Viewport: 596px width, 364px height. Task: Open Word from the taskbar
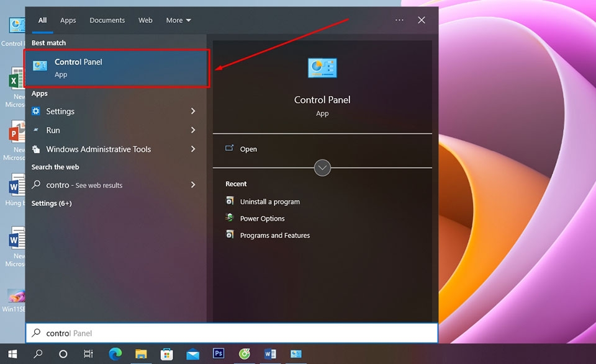pos(270,354)
